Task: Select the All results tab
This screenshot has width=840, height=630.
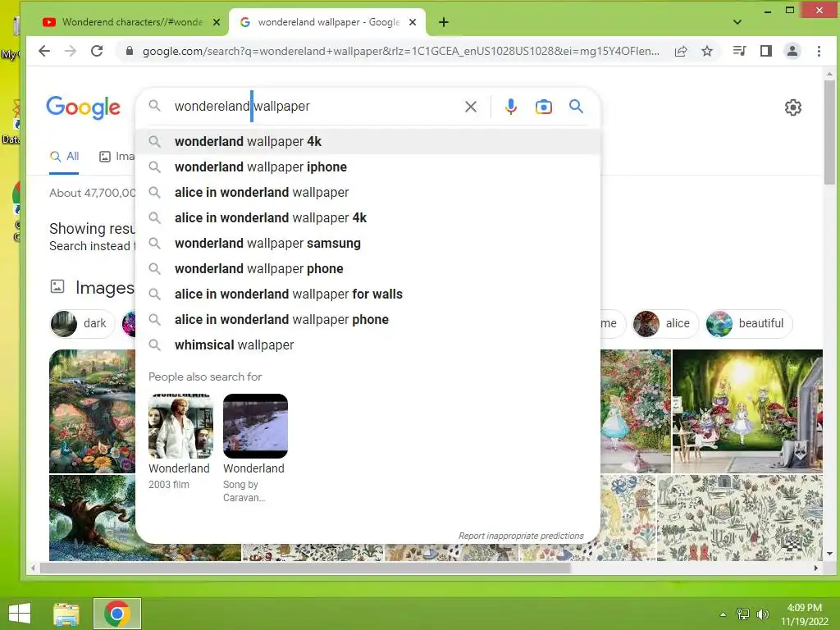Action: pyautogui.click(x=64, y=157)
